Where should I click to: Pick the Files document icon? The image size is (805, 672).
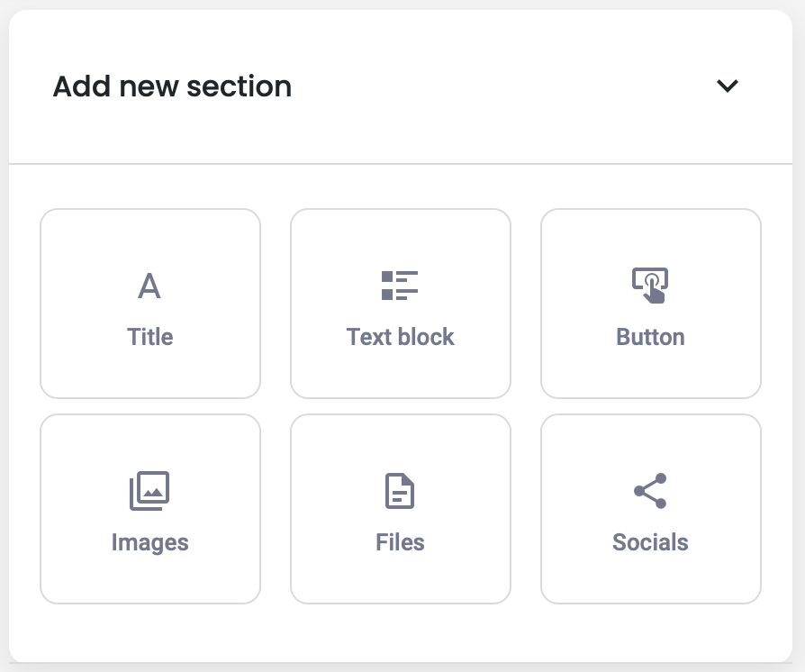400,491
